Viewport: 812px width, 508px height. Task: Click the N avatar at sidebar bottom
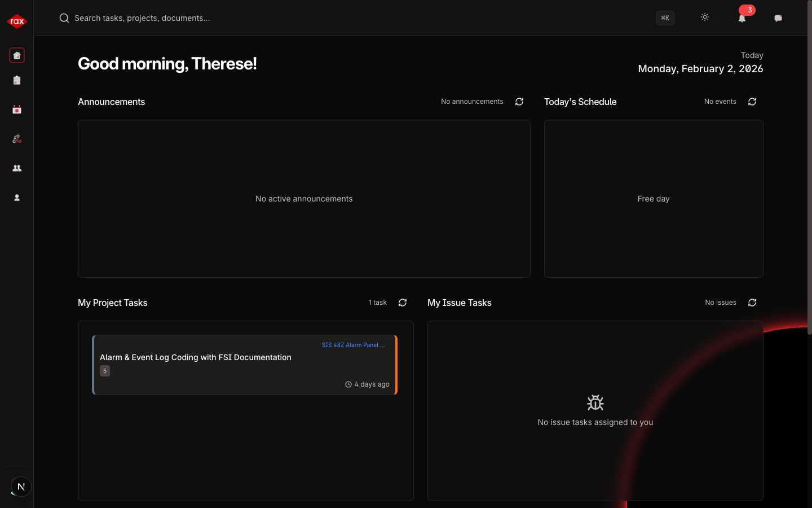pyautogui.click(x=21, y=487)
